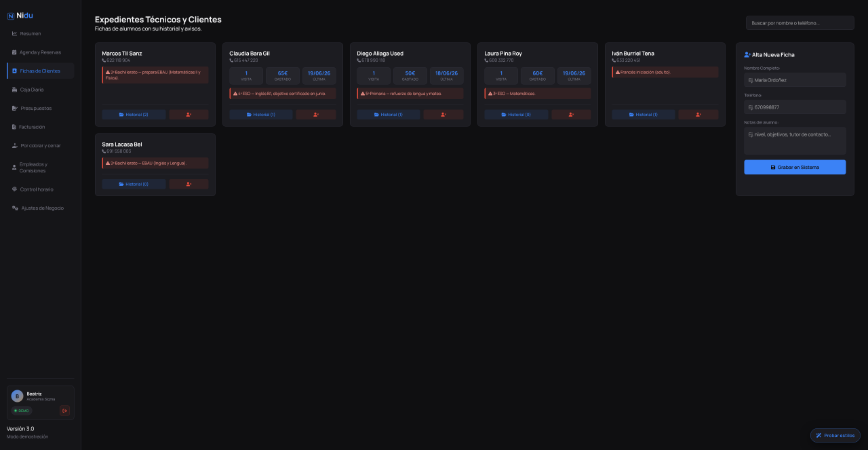This screenshot has height=450, width=868.
Task: Select the DEMO status badge
Action: point(21,411)
